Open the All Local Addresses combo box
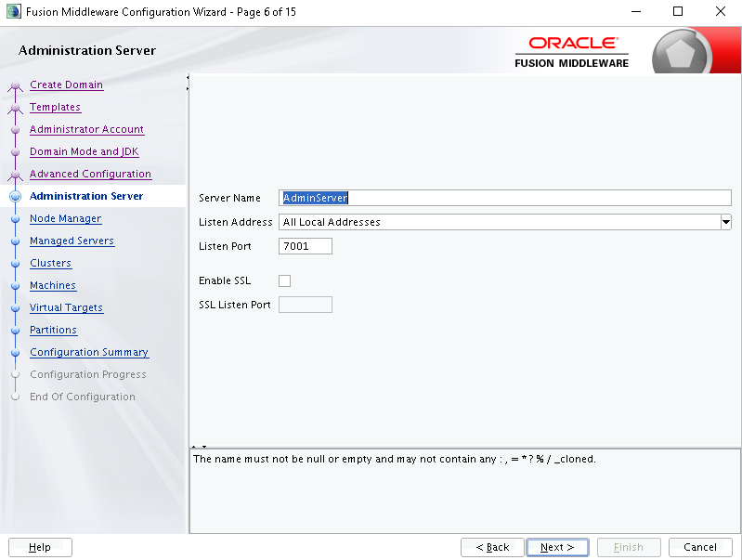Image resolution: width=742 pixels, height=560 pixels. pos(504,222)
